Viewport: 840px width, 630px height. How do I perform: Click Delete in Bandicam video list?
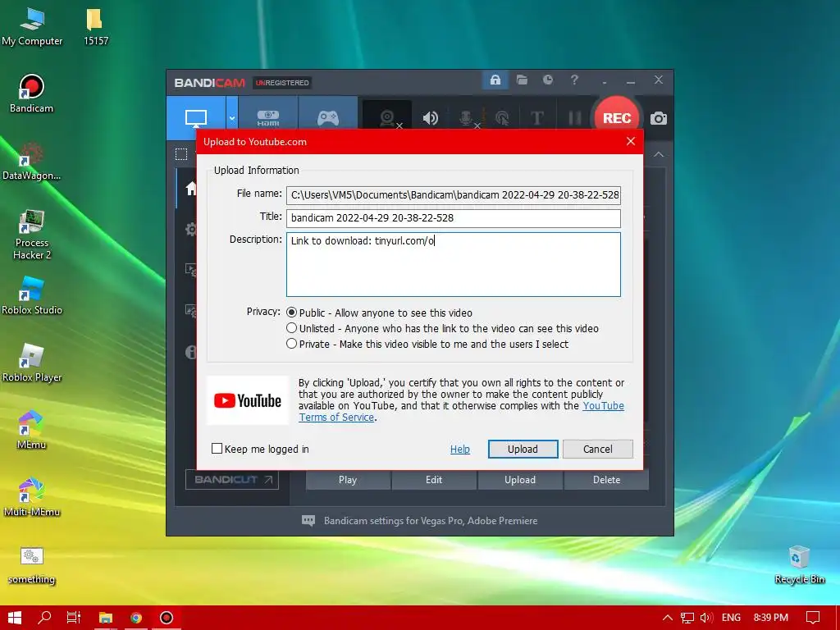(x=606, y=480)
